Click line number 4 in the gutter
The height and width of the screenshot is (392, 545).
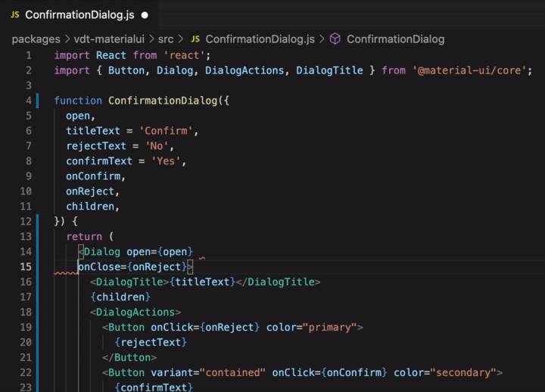click(x=28, y=101)
